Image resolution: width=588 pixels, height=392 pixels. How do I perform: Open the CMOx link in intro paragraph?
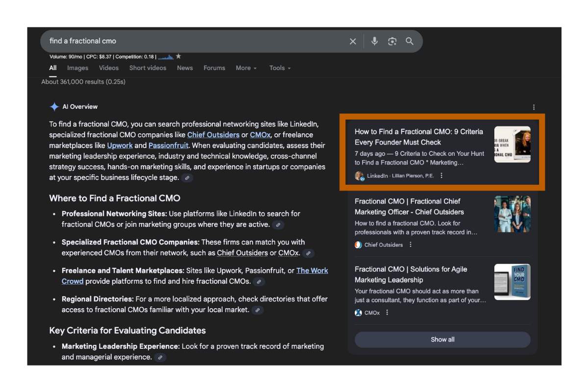click(x=260, y=135)
